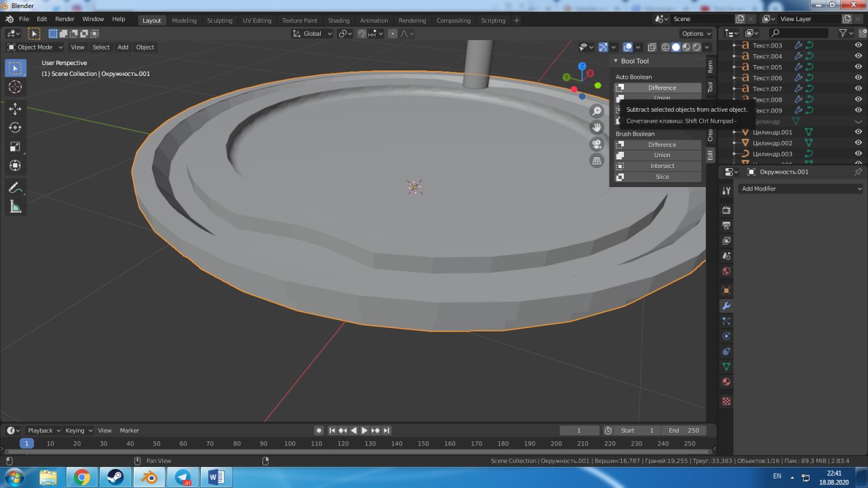
Task: Open the Modifier properties wrench tab
Action: click(726, 306)
